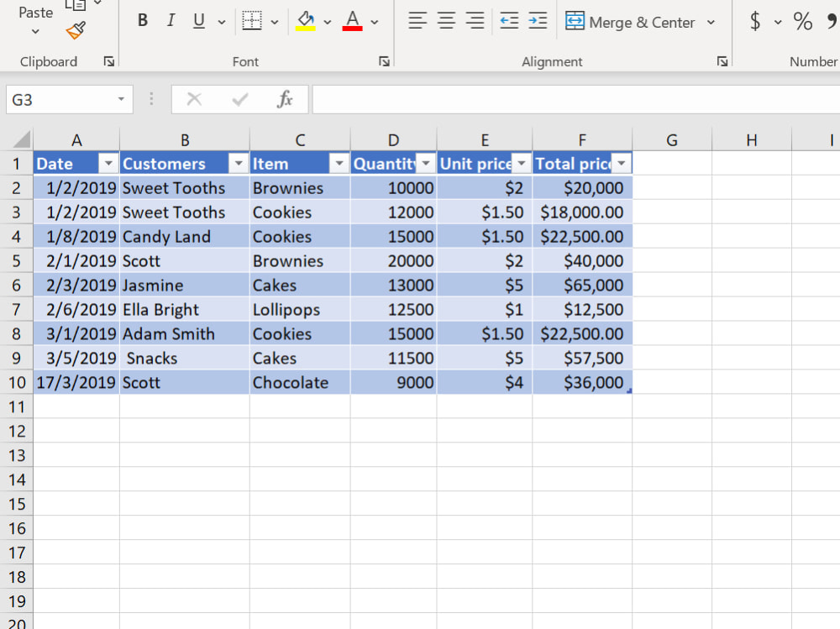Open Clipboard dialog launcher
The width and height of the screenshot is (840, 629).
(x=109, y=61)
